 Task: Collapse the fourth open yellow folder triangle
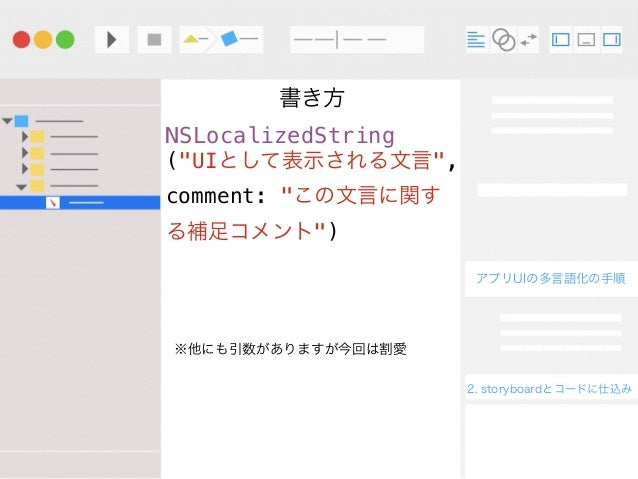tap(21, 187)
